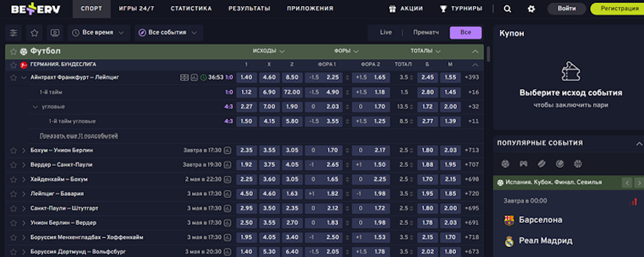Go to next popular event arrow
Screen dimensions: 644x257
tap(639, 183)
